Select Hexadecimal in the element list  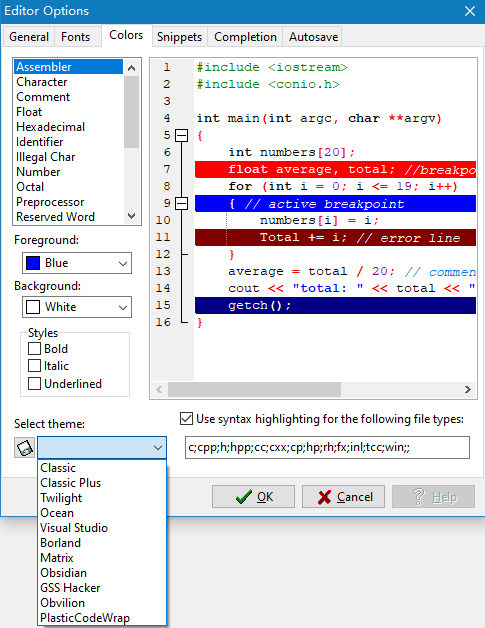coord(68,127)
